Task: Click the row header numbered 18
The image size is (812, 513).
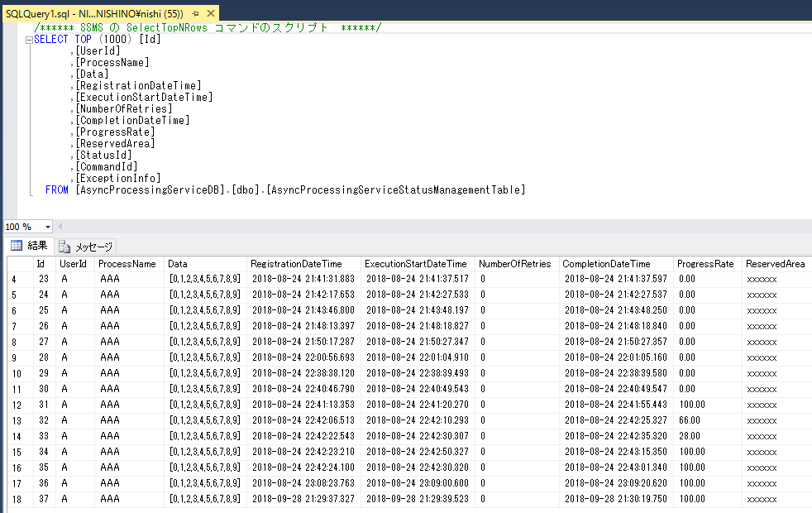Action: coord(17,500)
